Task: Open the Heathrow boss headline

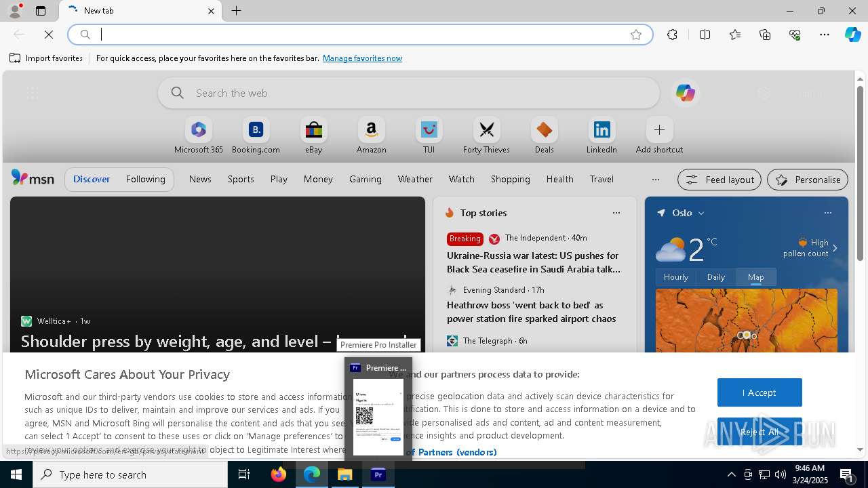Action: click(x=531, y=312)
